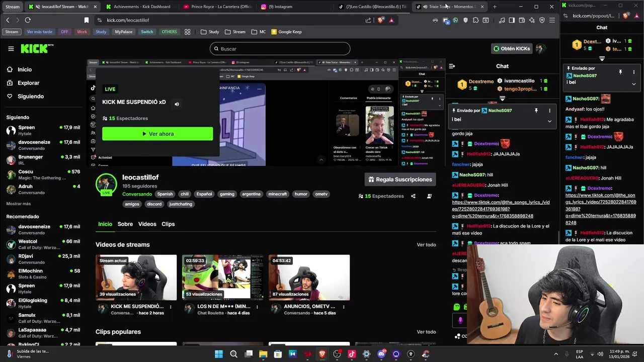Open the Brave main menu icon
644x362 pixels.
tap(552, 20)
